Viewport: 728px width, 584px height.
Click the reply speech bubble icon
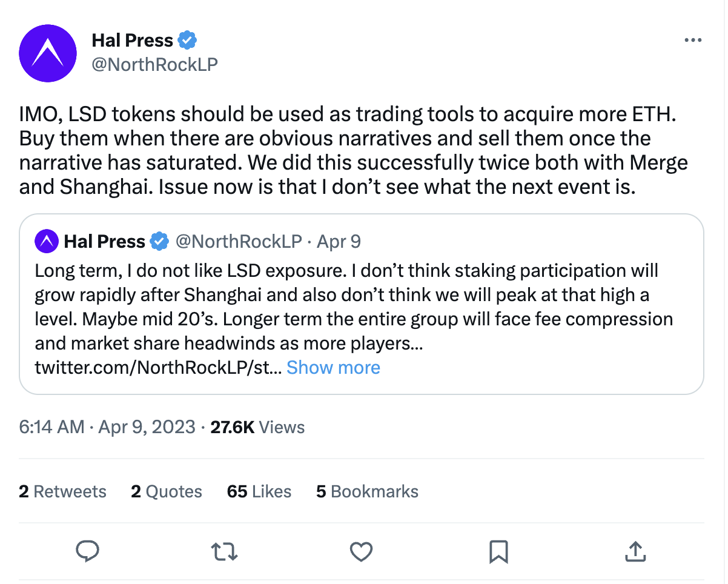(x=88, y=551)
